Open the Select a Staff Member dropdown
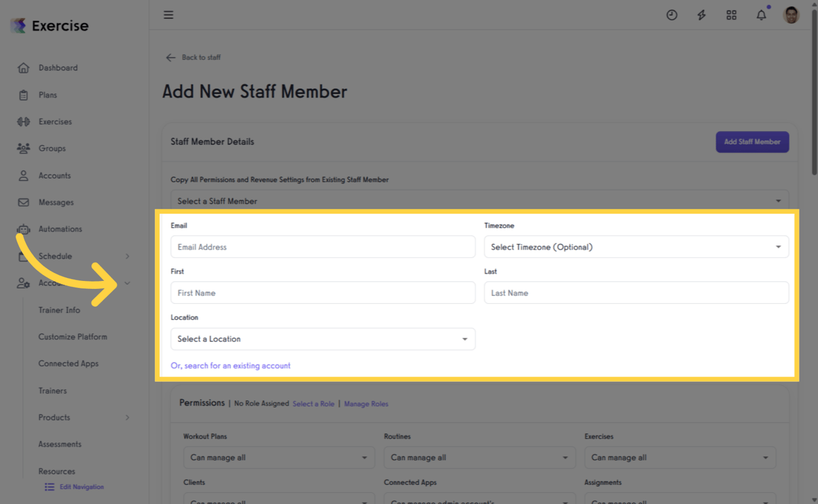Screen dimensions: 818x504 [x=479, y=201]
